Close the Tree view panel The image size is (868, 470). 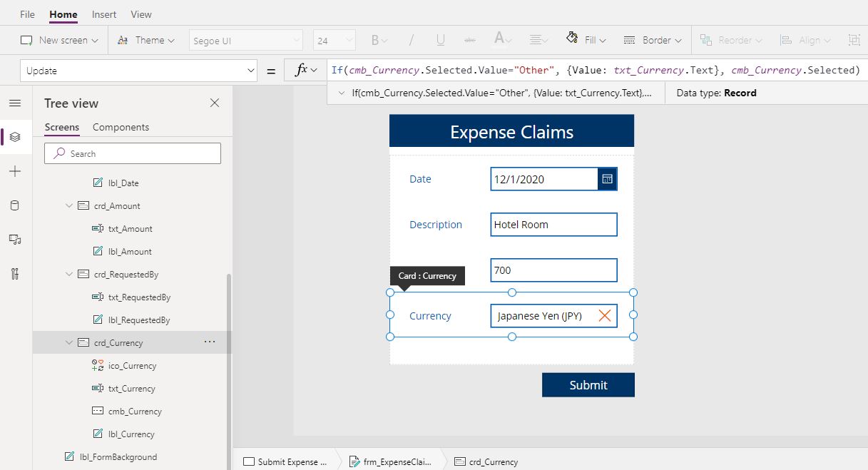point(215,103)
